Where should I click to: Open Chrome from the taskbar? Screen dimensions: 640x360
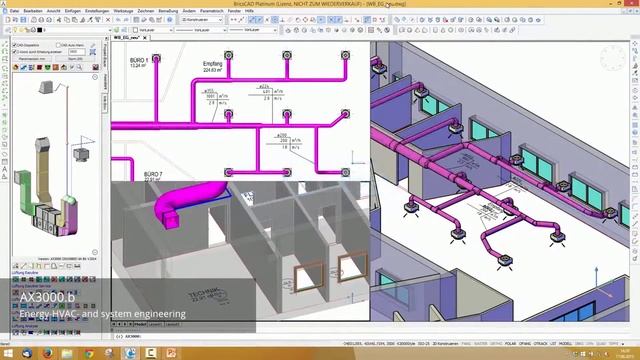coord(89,353)
